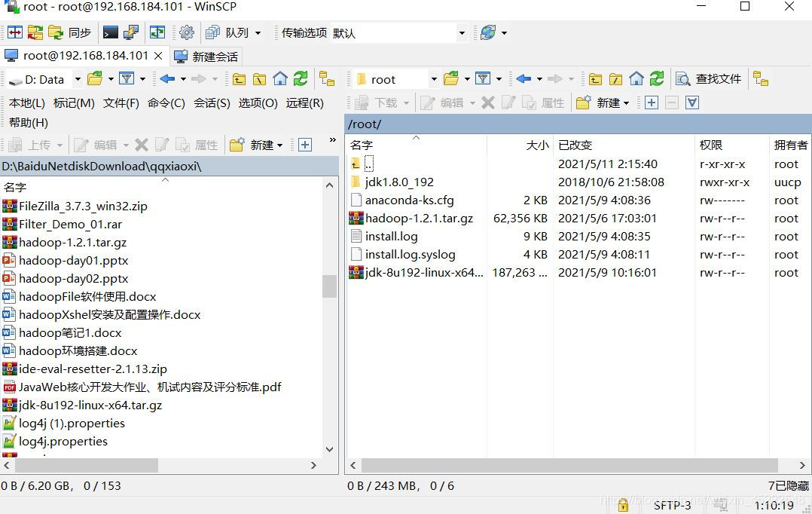Click local panel plus select-files icon
Screen dimensions: 812x514
point(305,145)
